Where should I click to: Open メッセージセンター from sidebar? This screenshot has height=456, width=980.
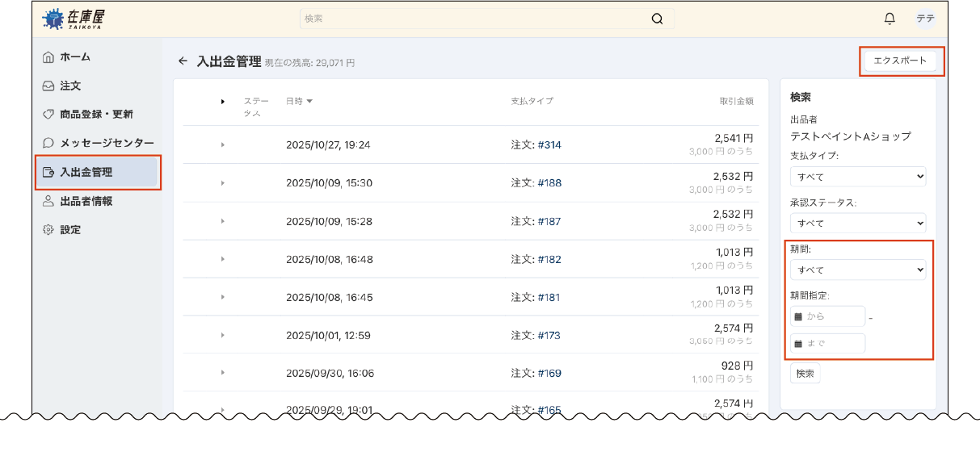click(106, 143)
